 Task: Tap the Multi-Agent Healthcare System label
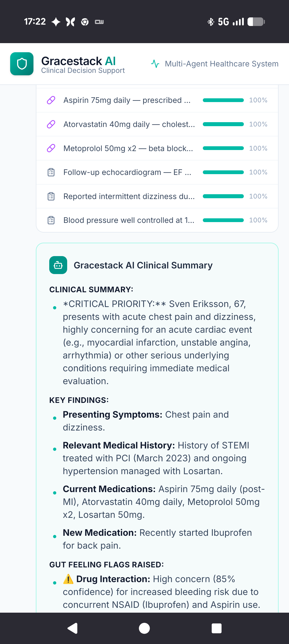(x=222, y=64)
